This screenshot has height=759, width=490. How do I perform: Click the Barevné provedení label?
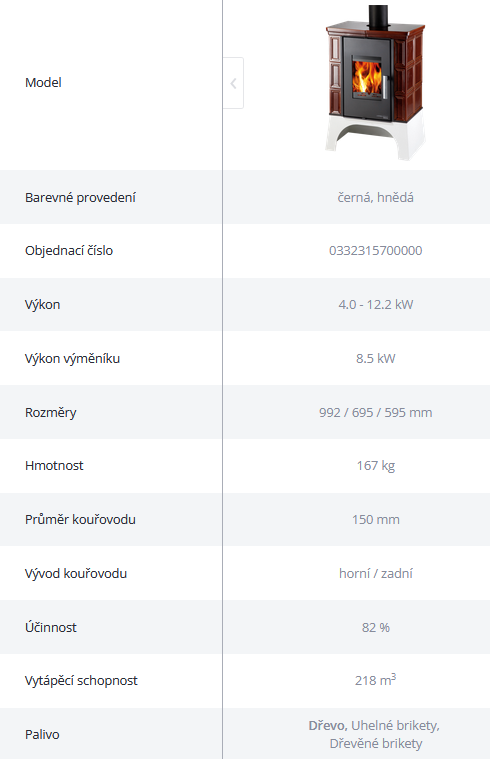[80, 197]
